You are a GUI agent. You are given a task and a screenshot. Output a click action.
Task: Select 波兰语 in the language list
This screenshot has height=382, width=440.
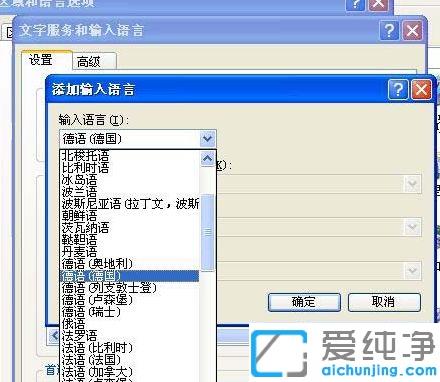130,192
